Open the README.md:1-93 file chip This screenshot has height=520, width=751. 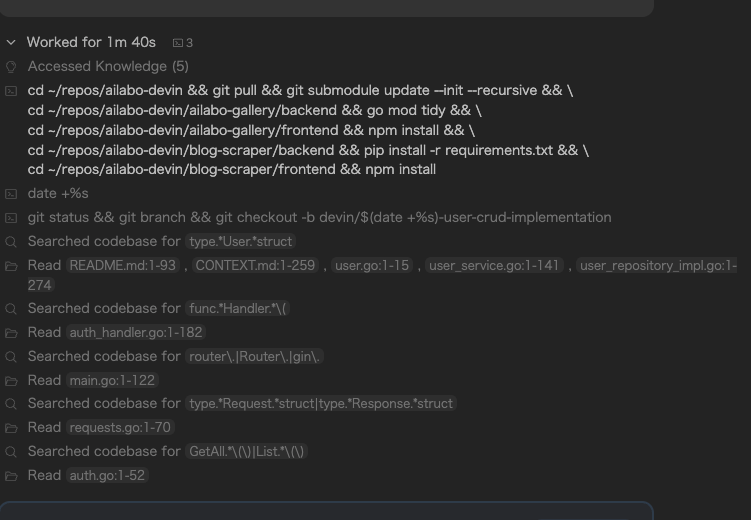[123, 265]
